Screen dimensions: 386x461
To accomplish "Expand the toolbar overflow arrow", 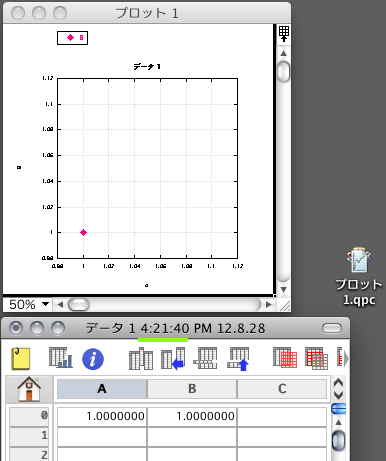I will point(347,359).
